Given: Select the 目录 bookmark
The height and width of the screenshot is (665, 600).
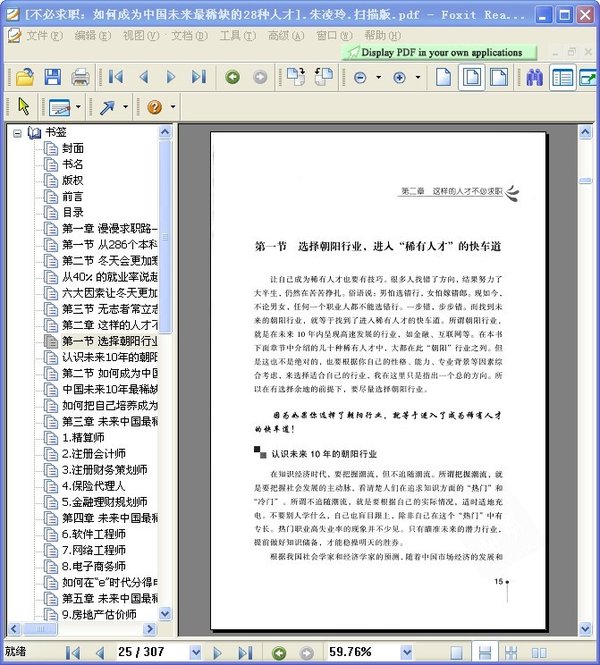Looking at the screenshot, I should [x=73, y=212].
